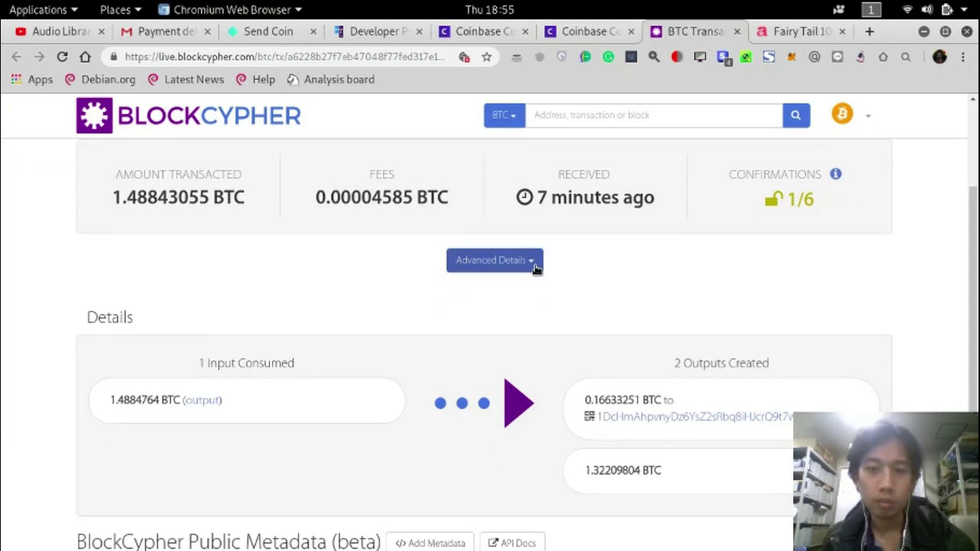This screenshot has width=980, height=551.
Task: Click the monitor-shaped extension icon
Action: pyautogui.click(x=700, y=57)
